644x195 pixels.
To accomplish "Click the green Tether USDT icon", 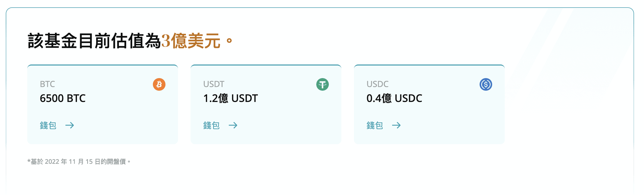I will click(323, 84).
